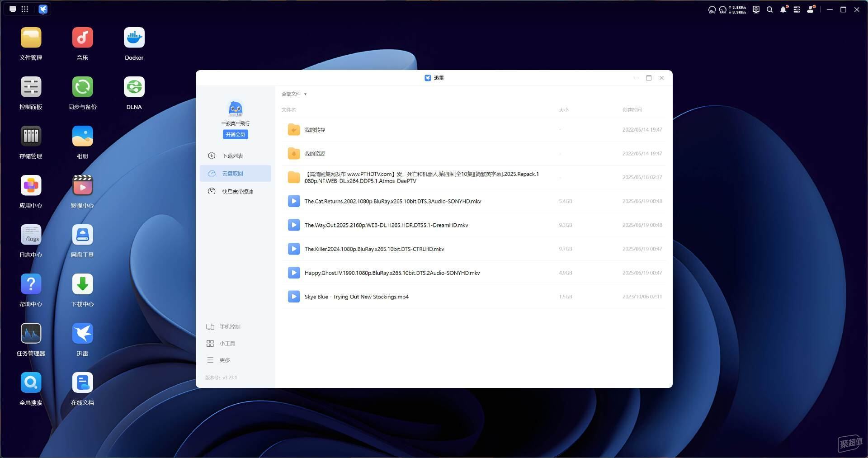The image size is (868, 458).
Task: Open the 我的转存 folder
Action: pos(474,130)
